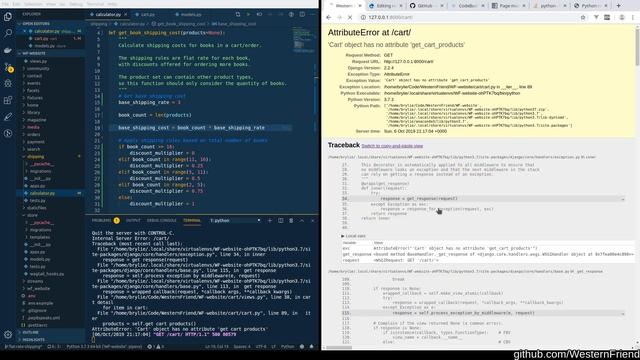Open the Debug view in the activity bar
The height and width of the screenshot is (360, 640).
(x=8, y=84)
